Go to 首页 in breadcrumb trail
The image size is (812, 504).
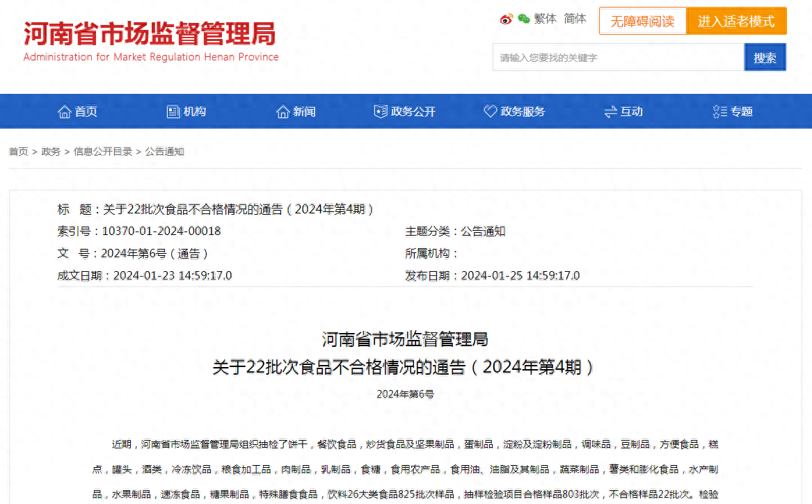[x=19, y=152]
